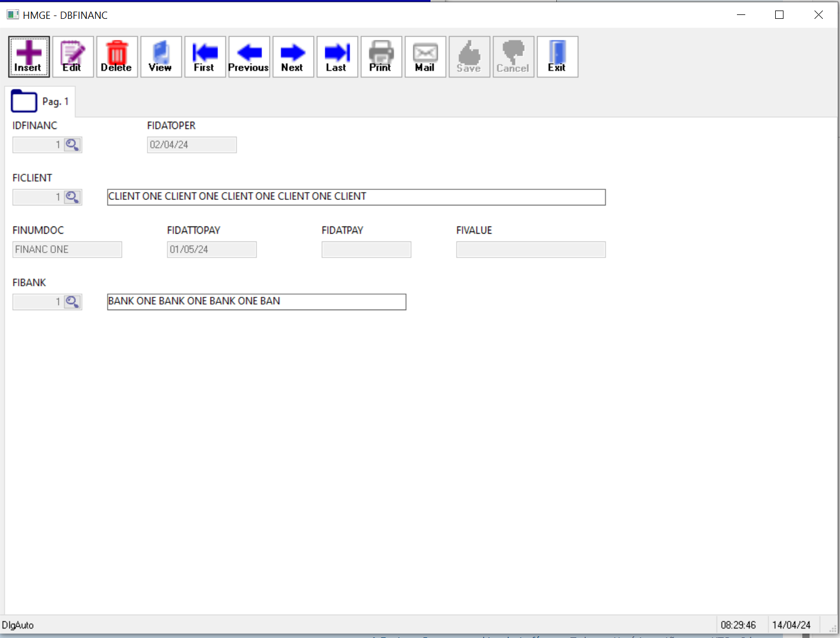Open lookup search beside FIBANK field

coord(73,302)
